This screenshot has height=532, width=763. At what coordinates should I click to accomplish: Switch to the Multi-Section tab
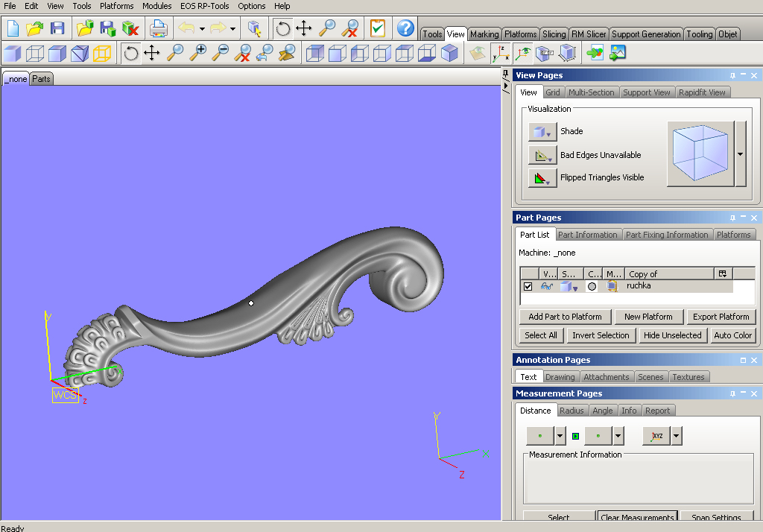click(x=591, y=92)
